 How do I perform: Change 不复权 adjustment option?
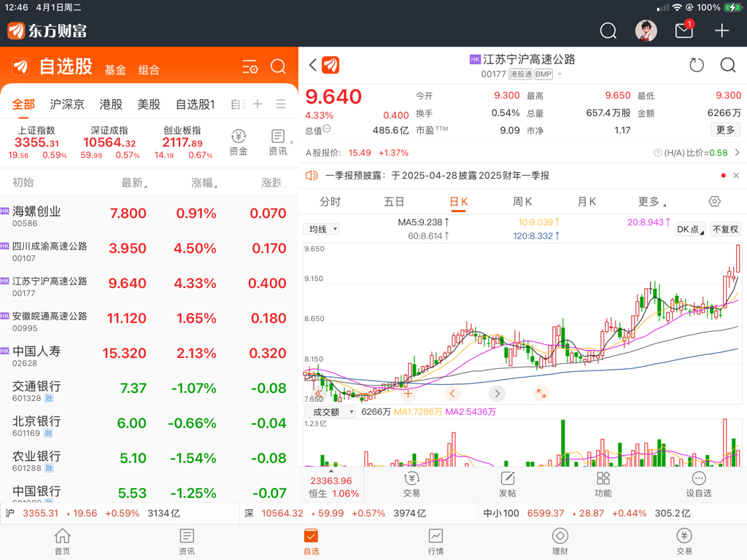coord(725,229)
